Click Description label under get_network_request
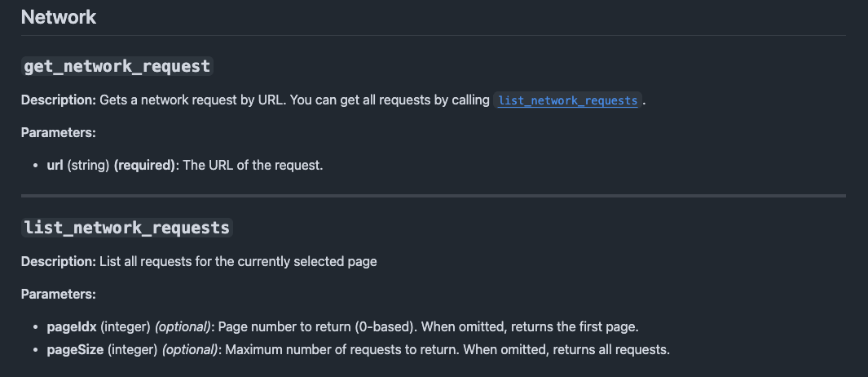Screen dimensions: 868x377 [x=59, y=100]
